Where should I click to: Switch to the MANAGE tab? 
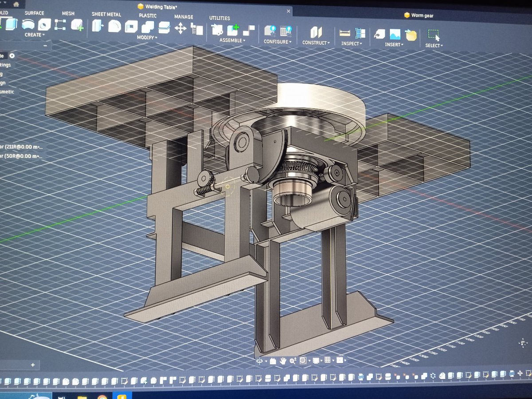point(184,17)
